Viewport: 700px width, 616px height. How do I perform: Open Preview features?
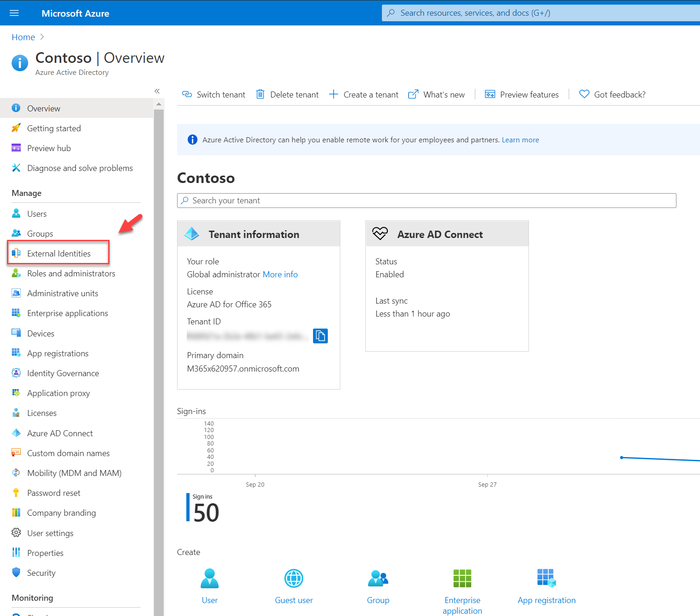522,94
